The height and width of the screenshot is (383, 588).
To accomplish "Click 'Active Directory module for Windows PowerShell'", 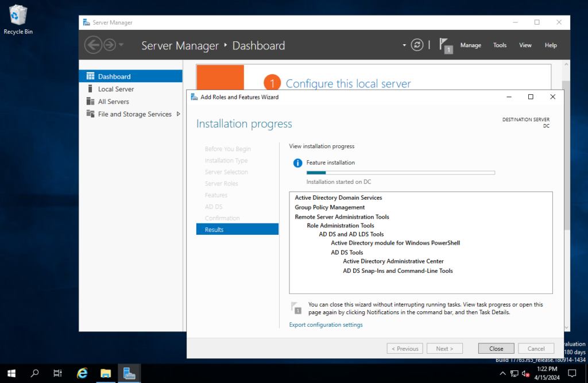I will (x=395, y=243).
